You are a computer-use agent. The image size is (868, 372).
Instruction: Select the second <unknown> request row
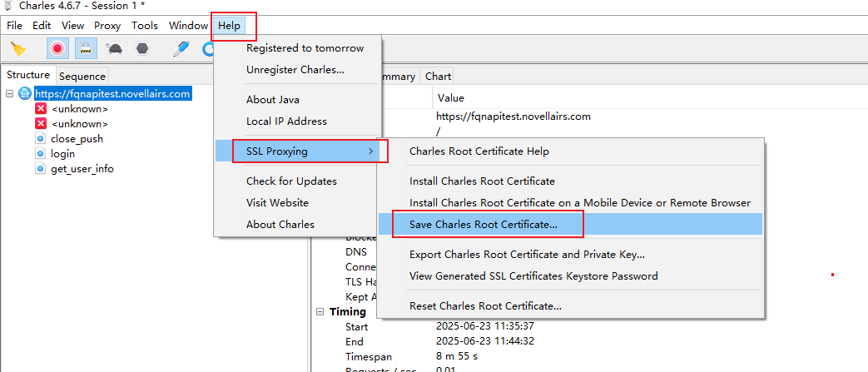tap(79, 124)
